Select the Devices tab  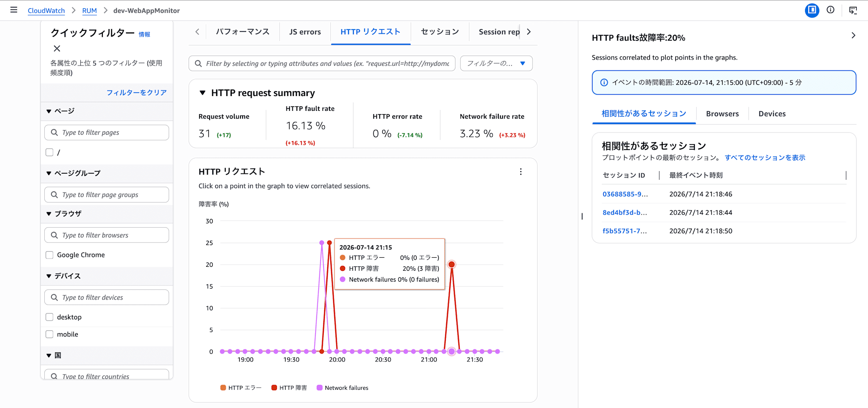(x=772, y=114)
